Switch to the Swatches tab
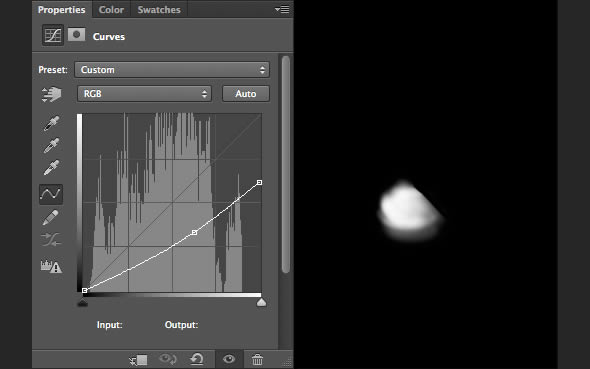 159,9
